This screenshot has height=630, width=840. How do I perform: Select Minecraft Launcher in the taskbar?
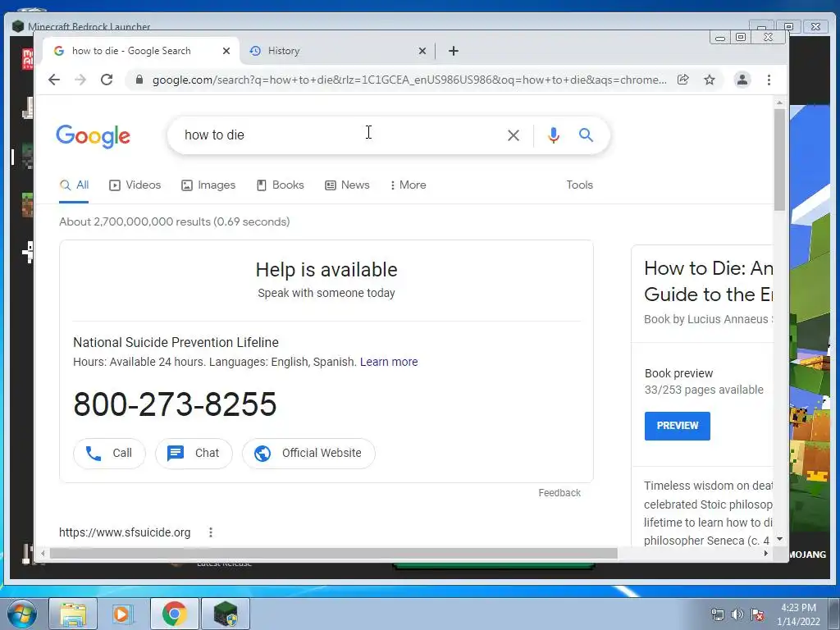226,614
